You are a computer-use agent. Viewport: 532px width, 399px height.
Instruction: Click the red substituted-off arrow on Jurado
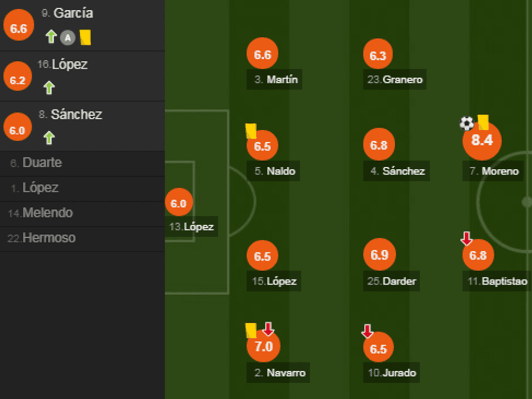point(368,331)
